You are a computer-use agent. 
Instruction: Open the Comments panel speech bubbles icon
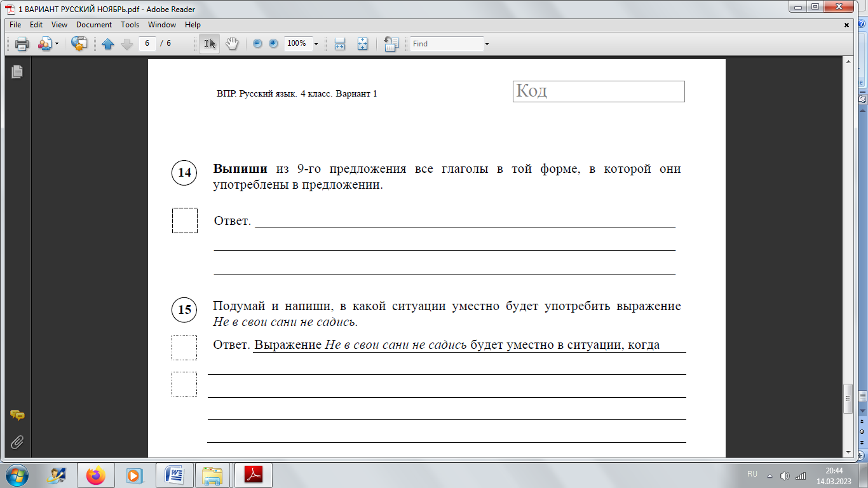[17, 416]
